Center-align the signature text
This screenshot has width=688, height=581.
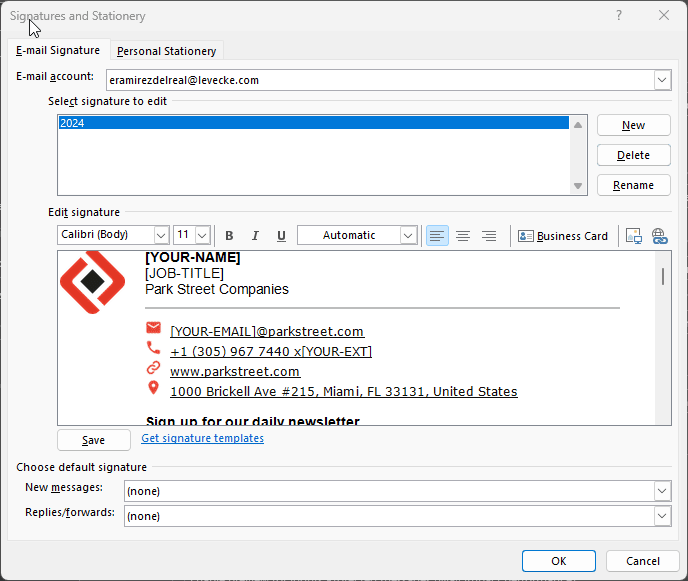coord(463,236)
